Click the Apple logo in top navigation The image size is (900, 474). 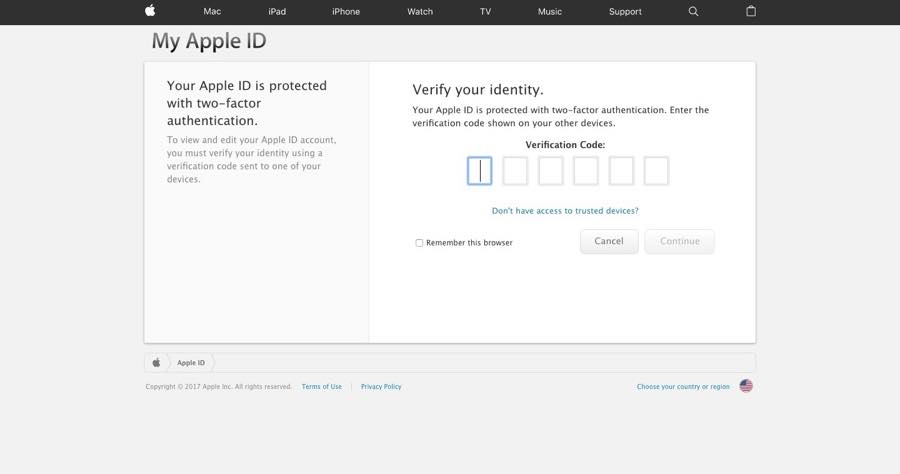[150, 11]
